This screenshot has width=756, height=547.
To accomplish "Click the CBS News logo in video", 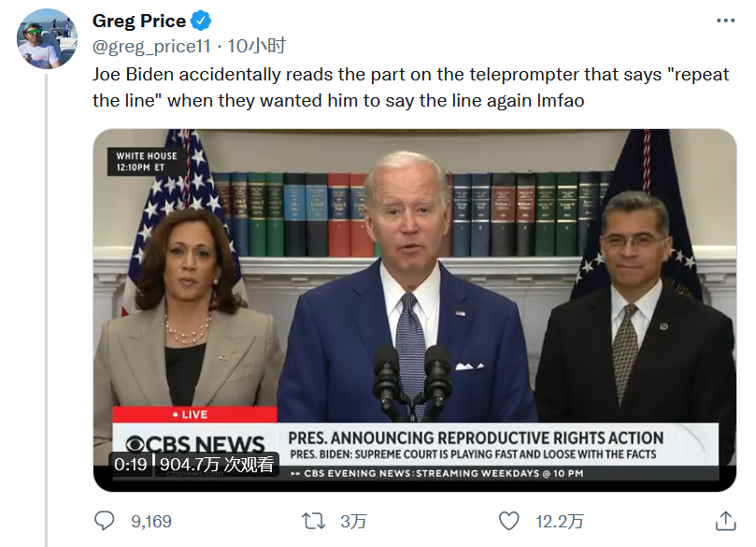I will (x=194, y=443).
